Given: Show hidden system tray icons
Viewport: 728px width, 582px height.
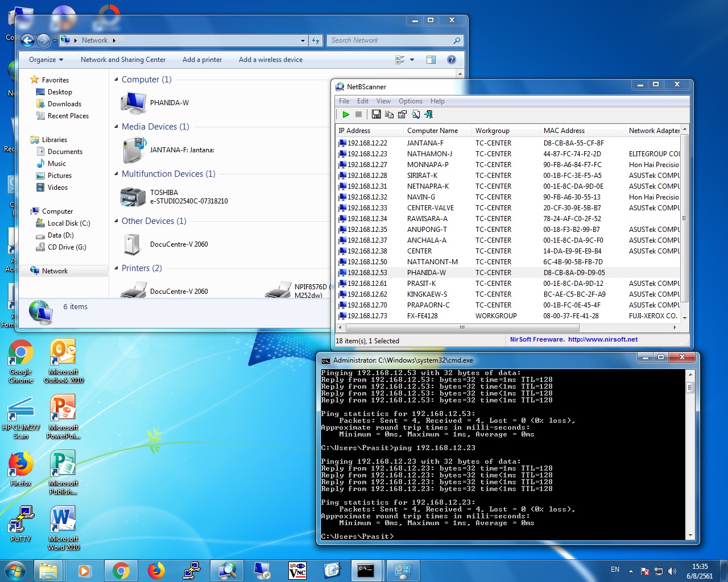Looking at the screenshot, I should point(631,571).
